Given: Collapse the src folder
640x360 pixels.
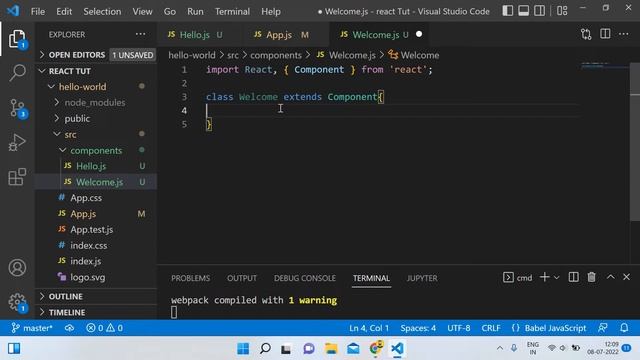Looking at the screenshot, I should (96, 134).
